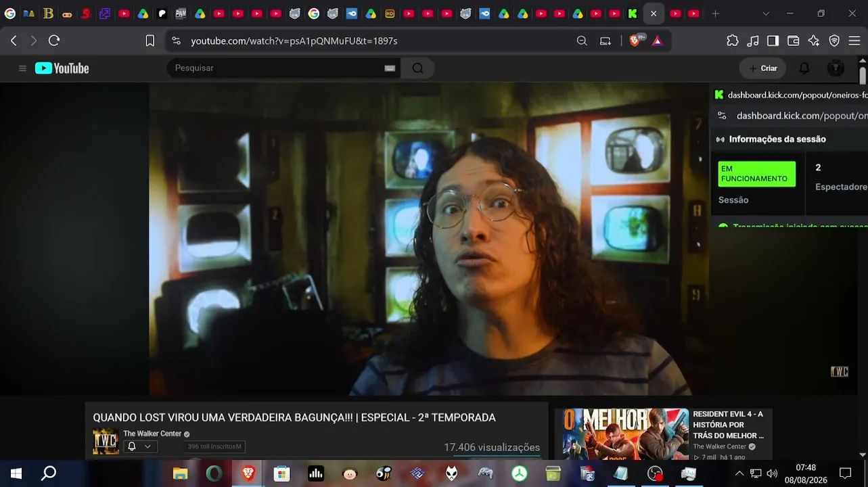Open Microsoft Store from the taskbar
868x487 pixels.
pyautogui.click(x=282, y=473)
